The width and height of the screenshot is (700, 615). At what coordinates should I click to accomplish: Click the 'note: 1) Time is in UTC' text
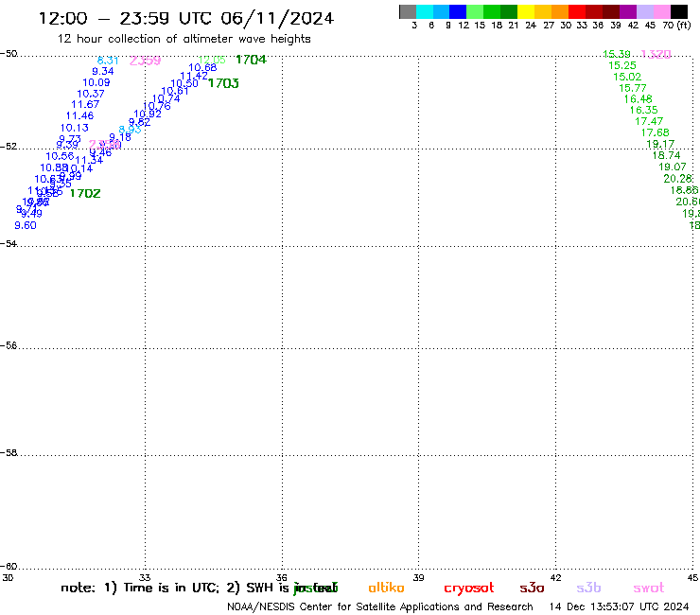tap(139, 588)
